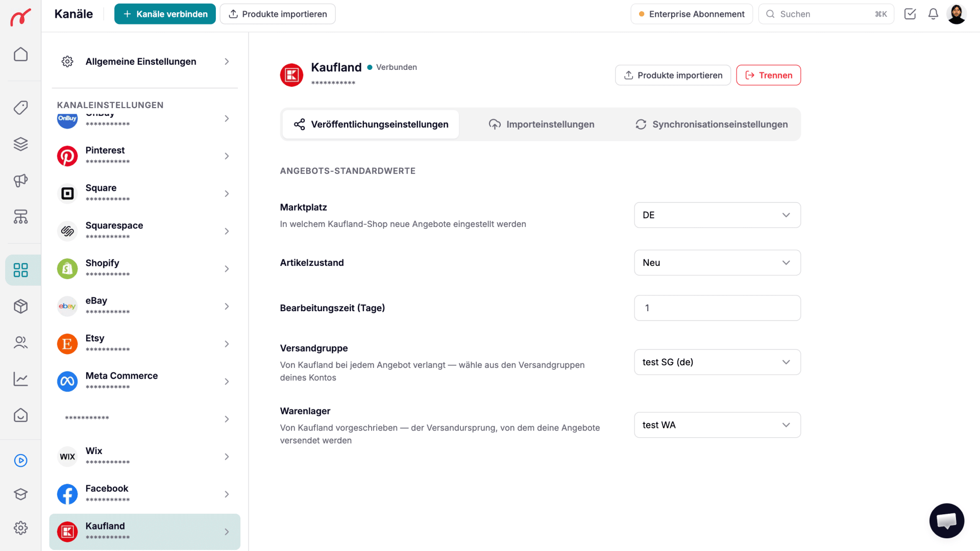
Task: Click the app logo in top-left corner
Action: (x=20, y=17)
